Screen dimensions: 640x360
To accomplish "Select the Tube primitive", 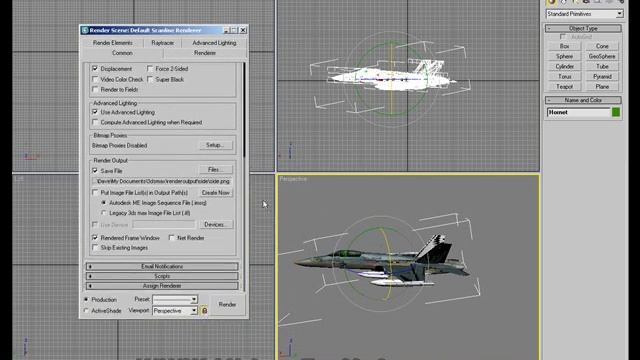I will 602,67.
